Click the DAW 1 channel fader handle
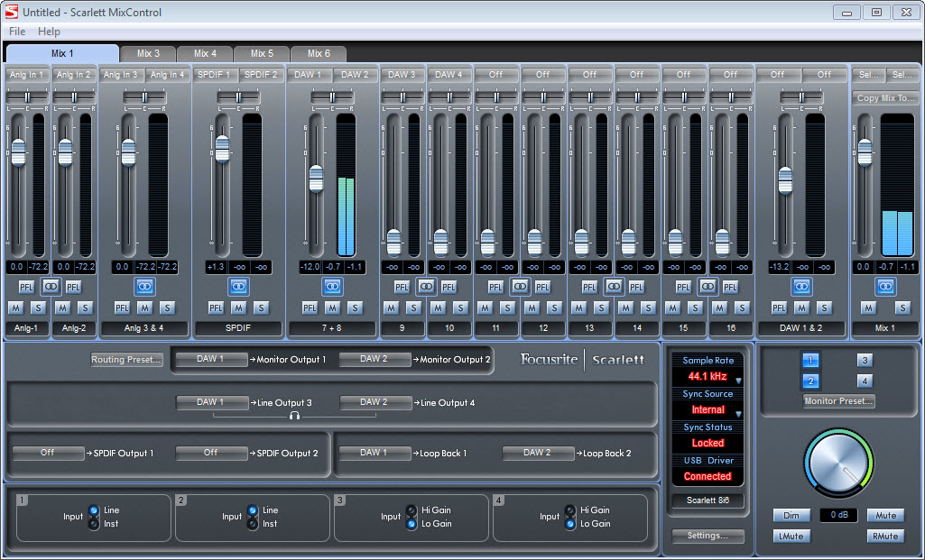Image resolution: width=925 pixels, height=560 pixels. point(316,179)
